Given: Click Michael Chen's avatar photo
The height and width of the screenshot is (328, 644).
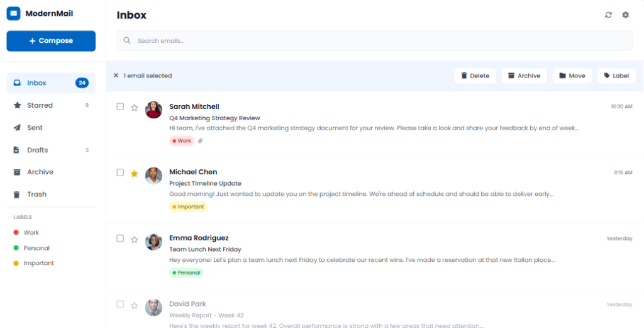Looking at the screenshot, I should pyautogui.click(x=153, y=176).
